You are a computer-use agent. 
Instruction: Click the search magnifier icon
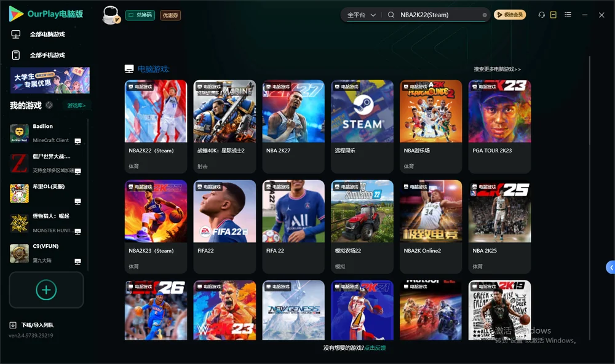pos(391,15)
